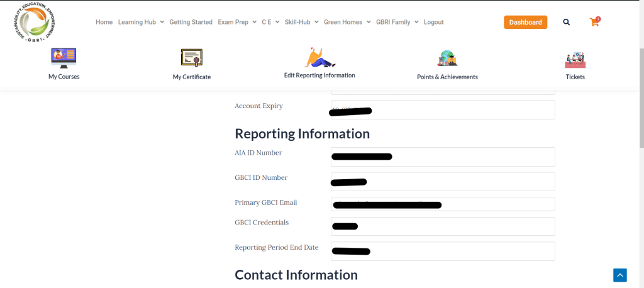
Task: Click the GBRI Family menu item
Action: point(393,22)
